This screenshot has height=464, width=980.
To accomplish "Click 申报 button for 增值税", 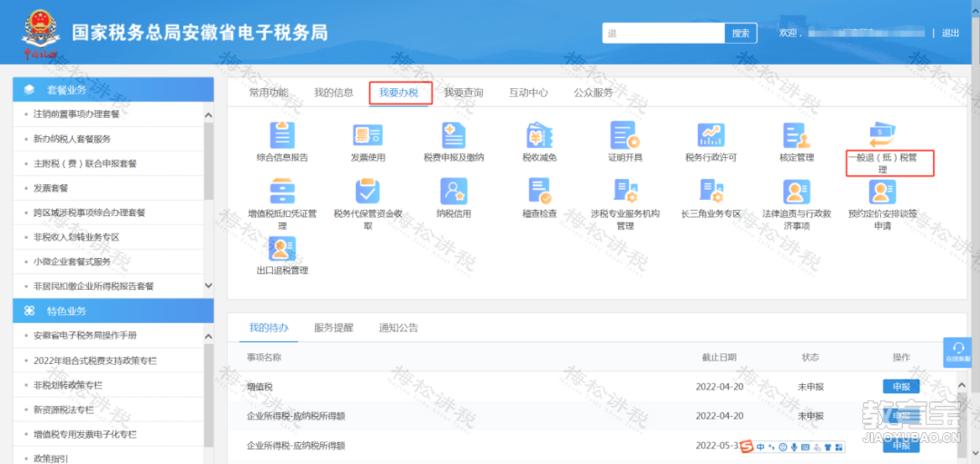I will pyautogui.click(x=900, y=387).
